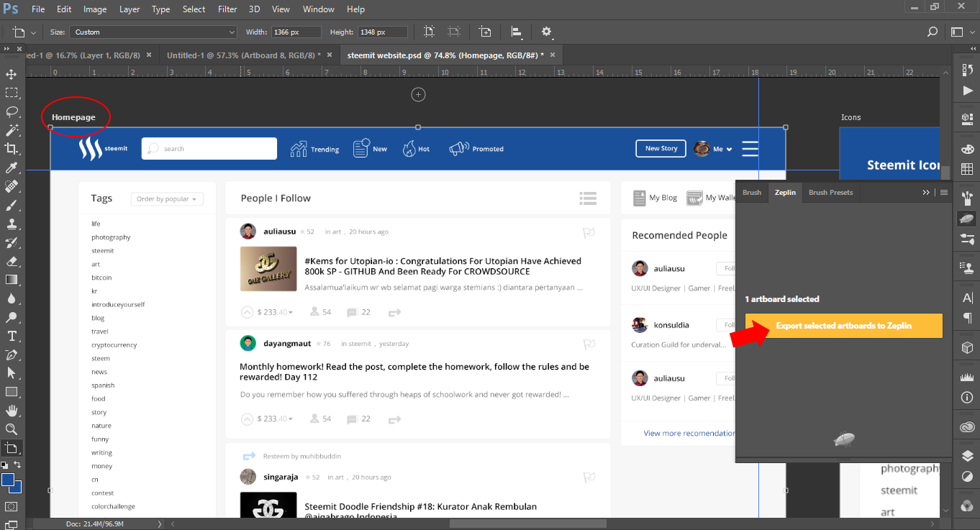
Task: Select the Horizontal Type tool
Action: [x=12, y=336]
